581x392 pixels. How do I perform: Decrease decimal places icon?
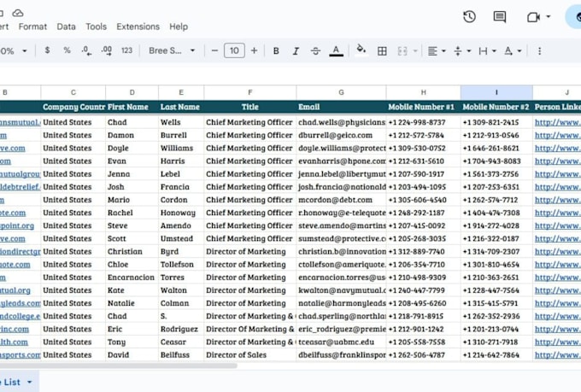pos(86,50)
